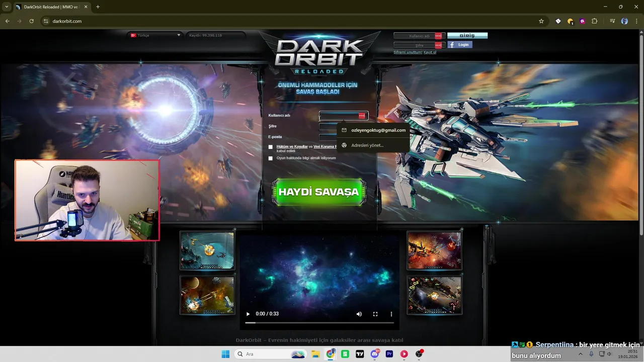The width and height of the screenshot is (644, 362).
Task: Open the yellow extension with badge 1
Action: pyautogui.click(x=570, y=21)
